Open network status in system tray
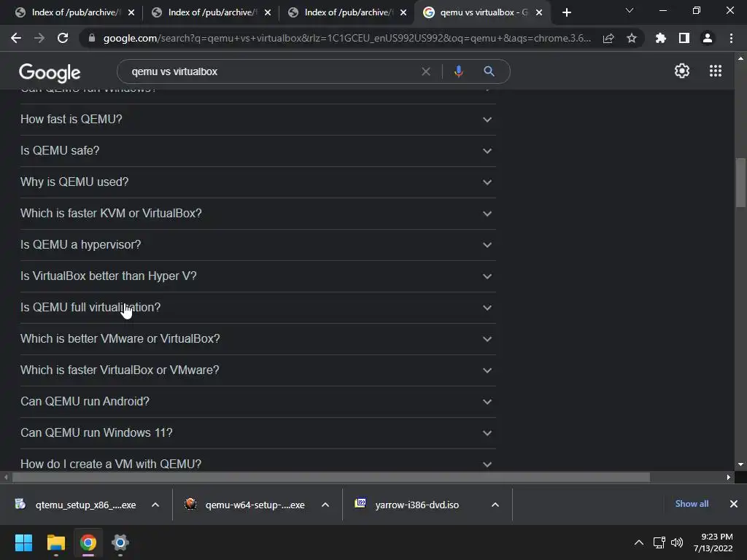Viewport: 747px width, 560px height. [659, 542]
